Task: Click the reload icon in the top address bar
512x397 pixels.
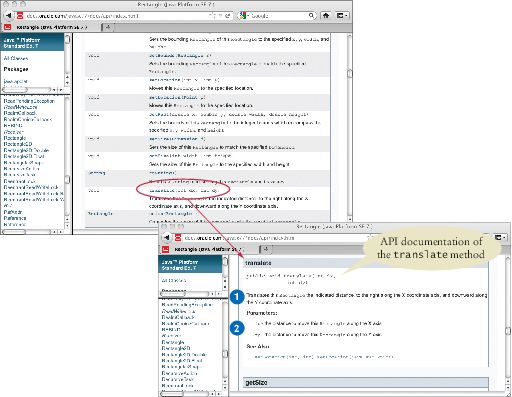Action: [x=228, y=15]
